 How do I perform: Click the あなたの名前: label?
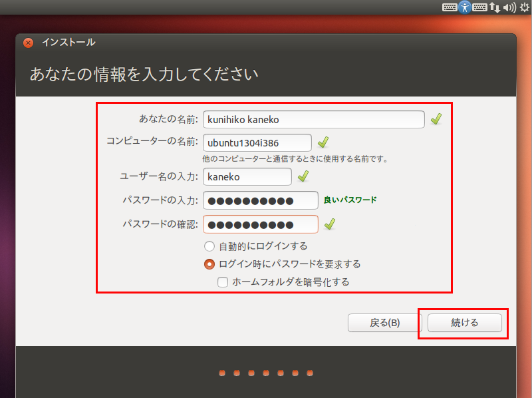click(168, 119)
